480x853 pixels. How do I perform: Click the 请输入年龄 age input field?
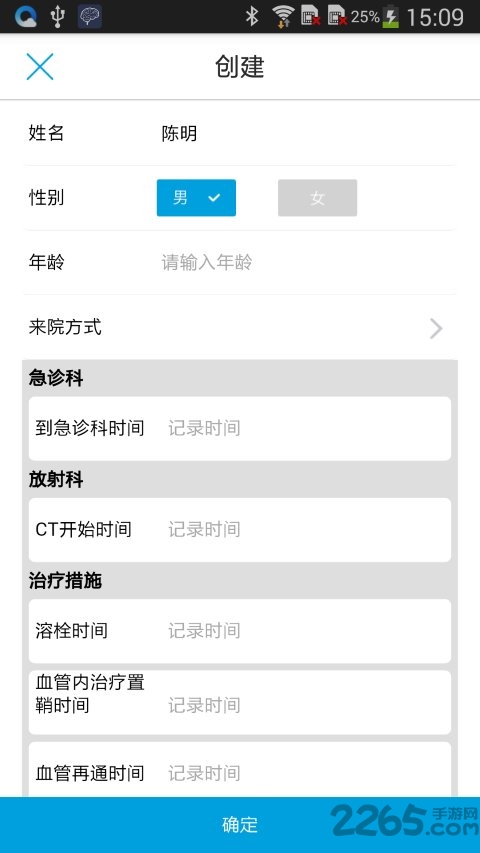pos(305,263)
